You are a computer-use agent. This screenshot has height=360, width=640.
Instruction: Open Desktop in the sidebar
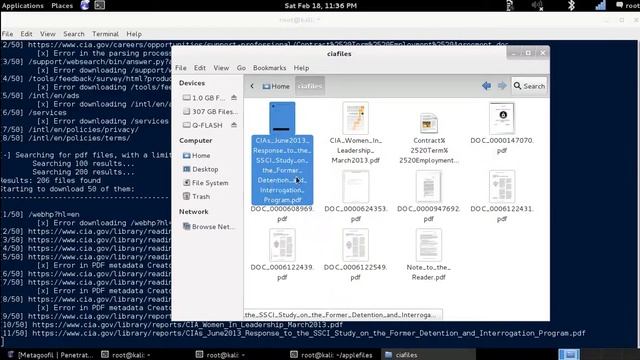pyautogui.click(x=200, y=169)
